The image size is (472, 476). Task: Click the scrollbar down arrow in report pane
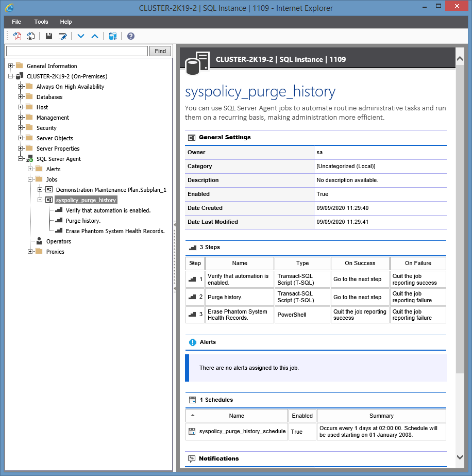[460, 457]
